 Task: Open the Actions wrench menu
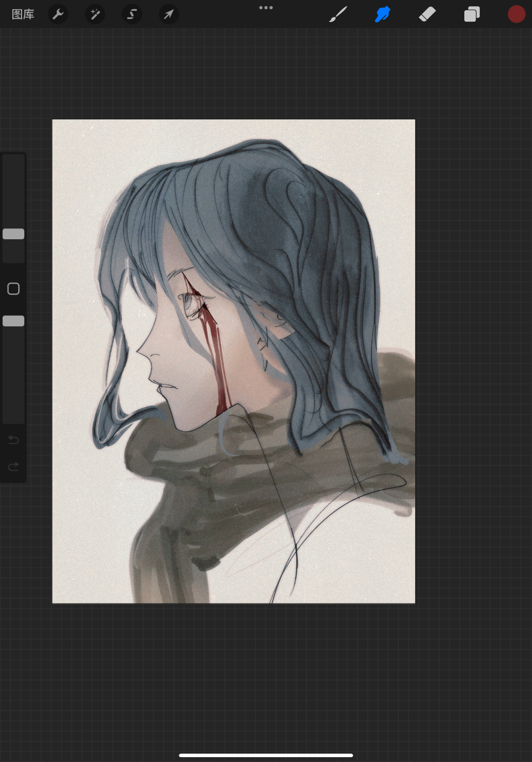click(x=58, y=14)
